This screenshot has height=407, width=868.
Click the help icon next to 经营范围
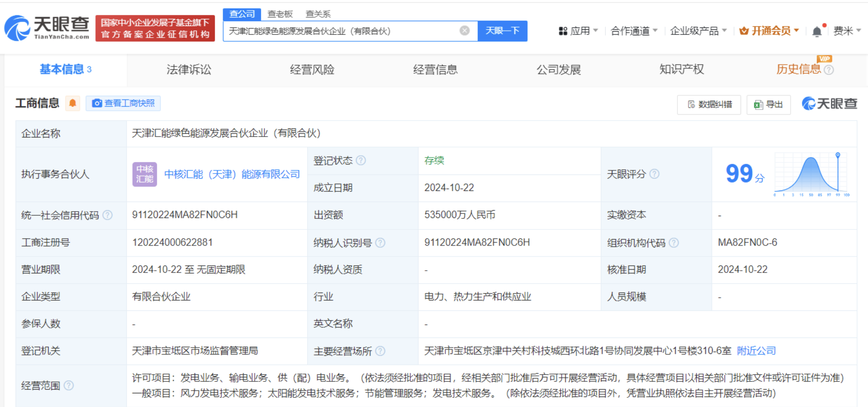(x=68, y=385)
